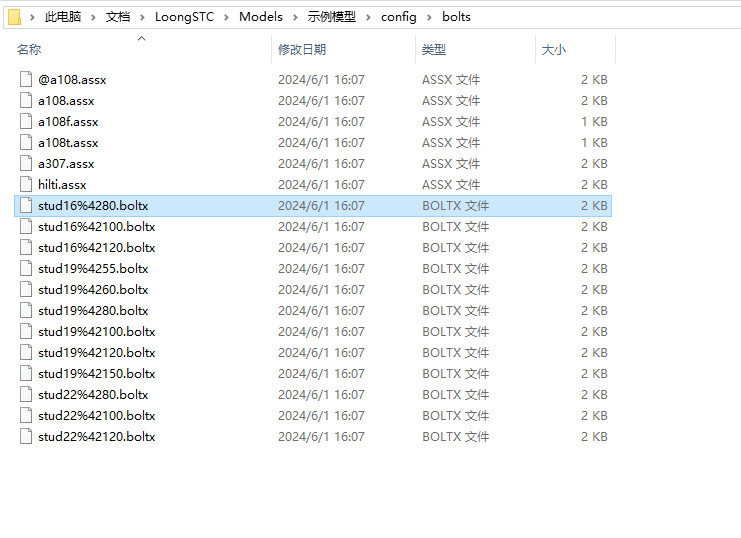Sort files by the 名称 column header

click(x=29, y=50)
